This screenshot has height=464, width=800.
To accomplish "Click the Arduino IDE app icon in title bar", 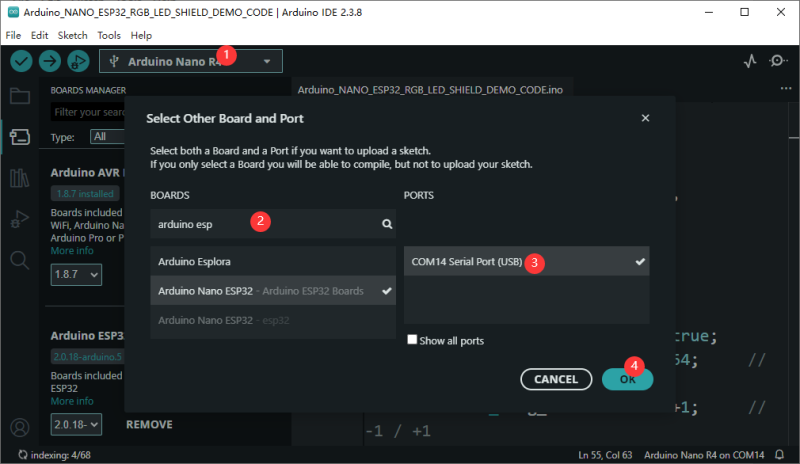I will [13, 12].
